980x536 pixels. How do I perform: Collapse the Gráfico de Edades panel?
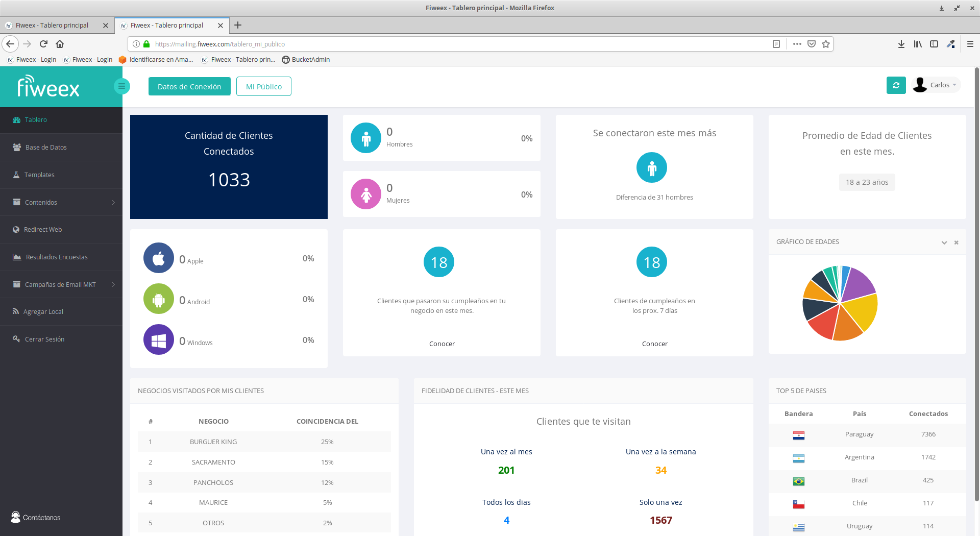click(x=944, y=242)
